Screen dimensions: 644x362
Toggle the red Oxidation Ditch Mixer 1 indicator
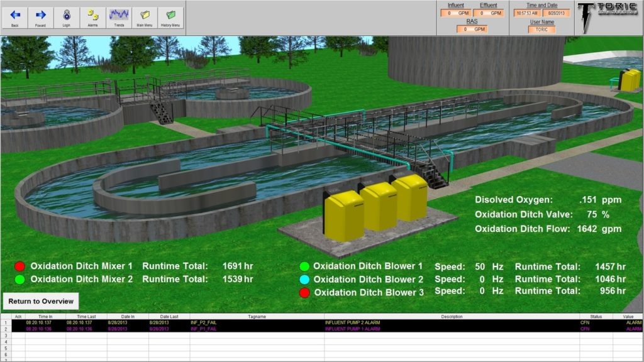pyautogui.click(x=19, y=266)
